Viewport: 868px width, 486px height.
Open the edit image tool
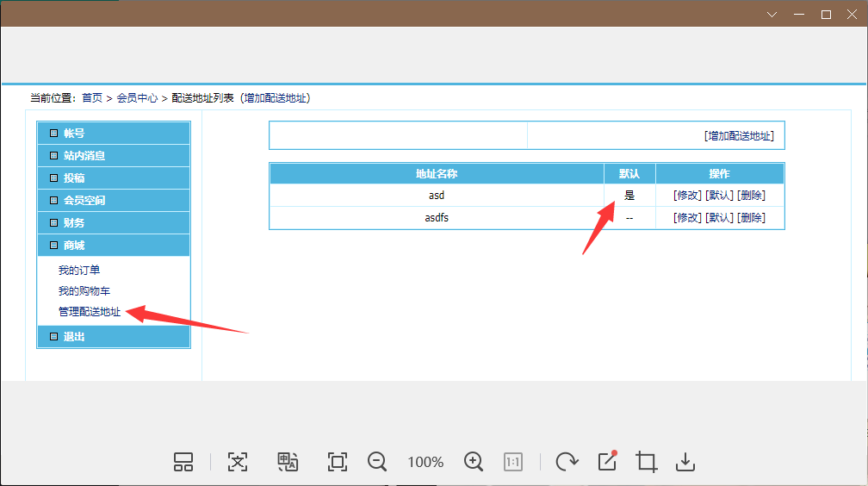(607, 462)
